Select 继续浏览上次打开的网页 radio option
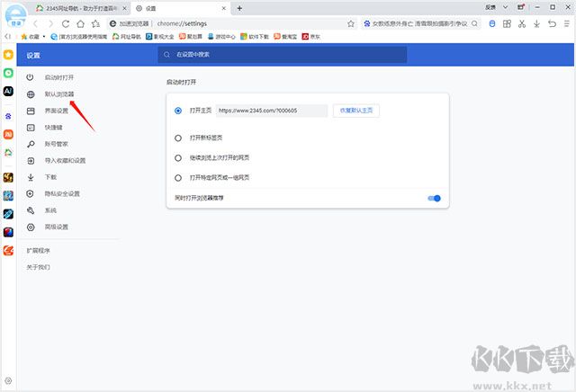This screenshot has width=576, height=392. [178, 158]
